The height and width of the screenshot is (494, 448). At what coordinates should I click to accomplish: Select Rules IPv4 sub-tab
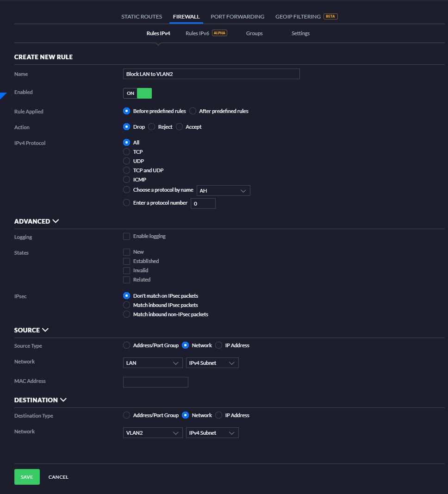(158, 33)
